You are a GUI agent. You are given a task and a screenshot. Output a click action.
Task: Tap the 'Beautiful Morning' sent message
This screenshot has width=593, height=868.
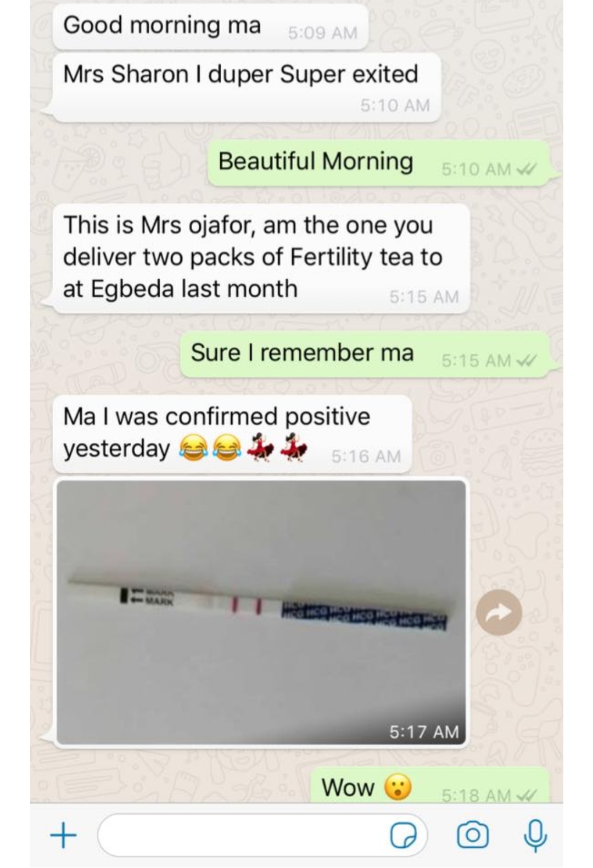pyautogui.click(x=379, y=163)
